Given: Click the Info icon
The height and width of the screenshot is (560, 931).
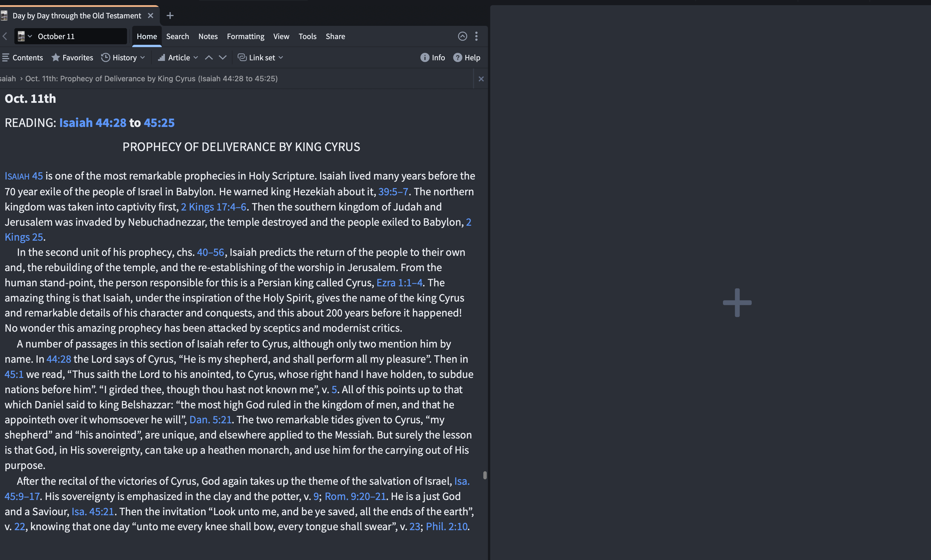Looking at the screenshot, I should (x=425, y=58).
